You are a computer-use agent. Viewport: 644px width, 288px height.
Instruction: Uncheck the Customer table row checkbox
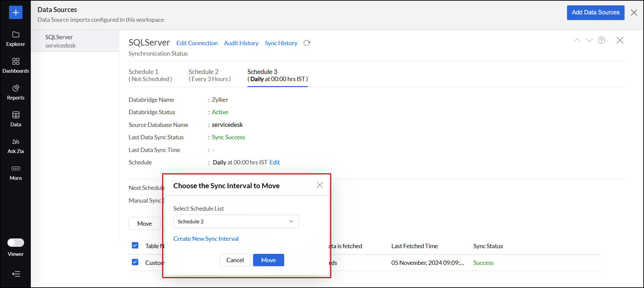tap(135, 262)
